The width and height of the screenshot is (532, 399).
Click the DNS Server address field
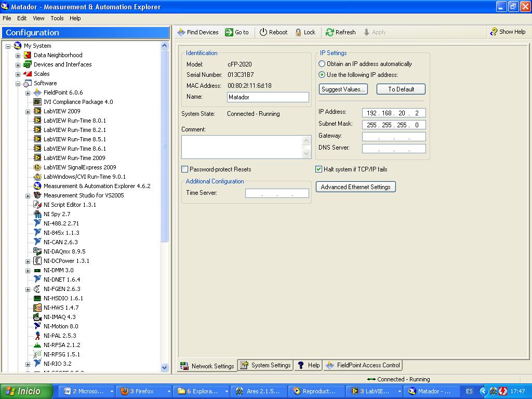pyautogui.click(x=394, y=149)
